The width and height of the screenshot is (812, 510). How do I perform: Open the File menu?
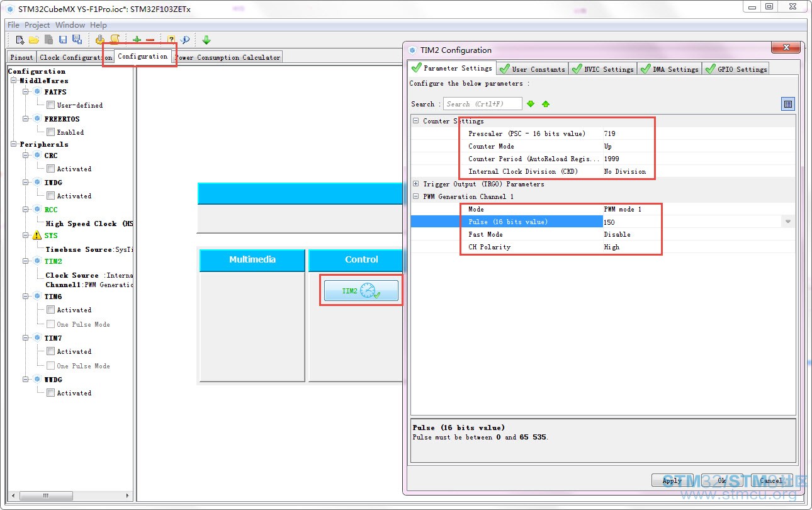[13, 25]
